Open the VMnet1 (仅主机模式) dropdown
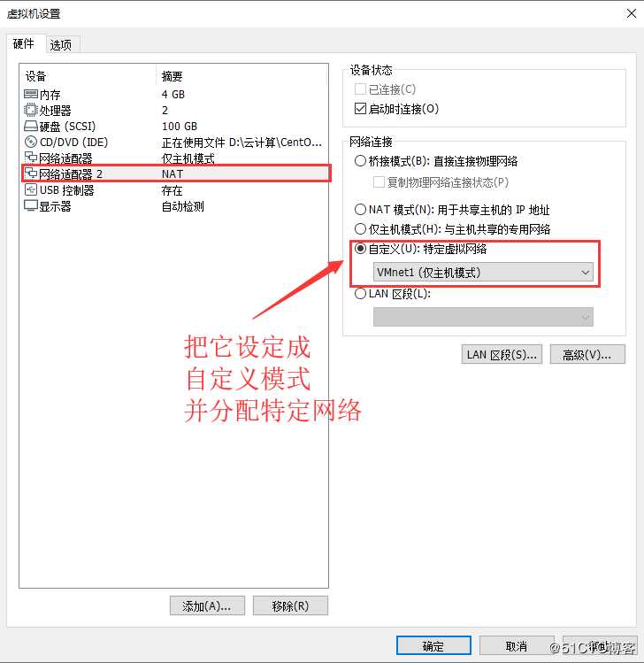644x663 pixels. pyautogui.click(x=483, y=273)
